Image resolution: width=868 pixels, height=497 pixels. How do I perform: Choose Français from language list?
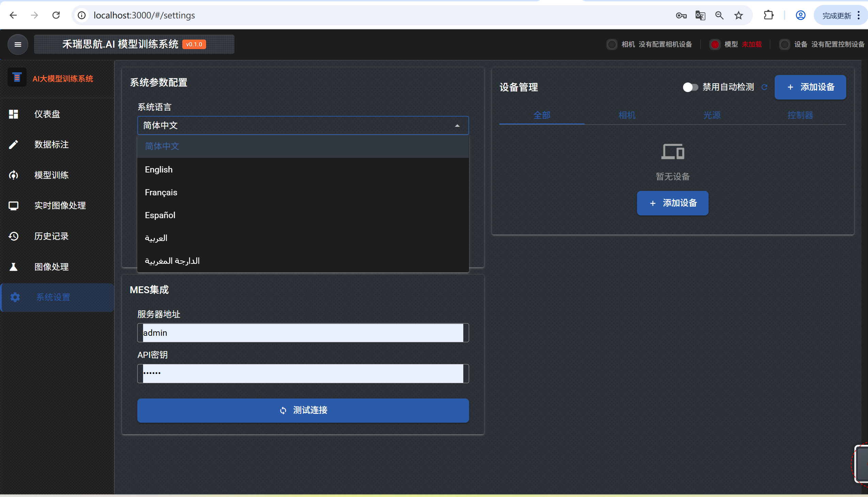pos(303,192)
